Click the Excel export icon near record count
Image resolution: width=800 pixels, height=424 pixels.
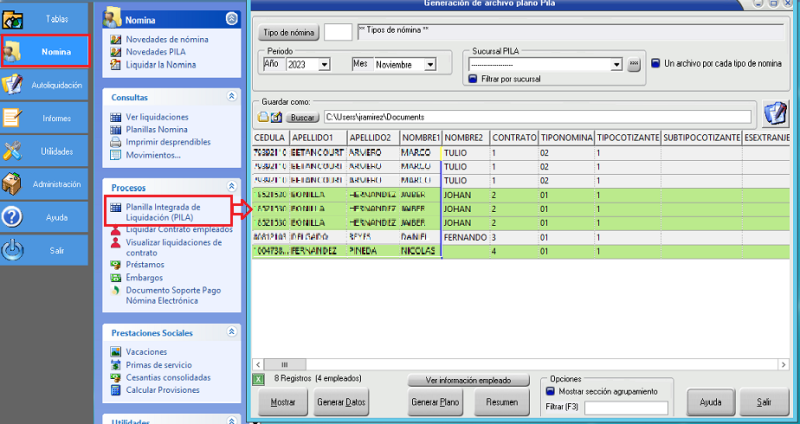(x=258, y=379)
